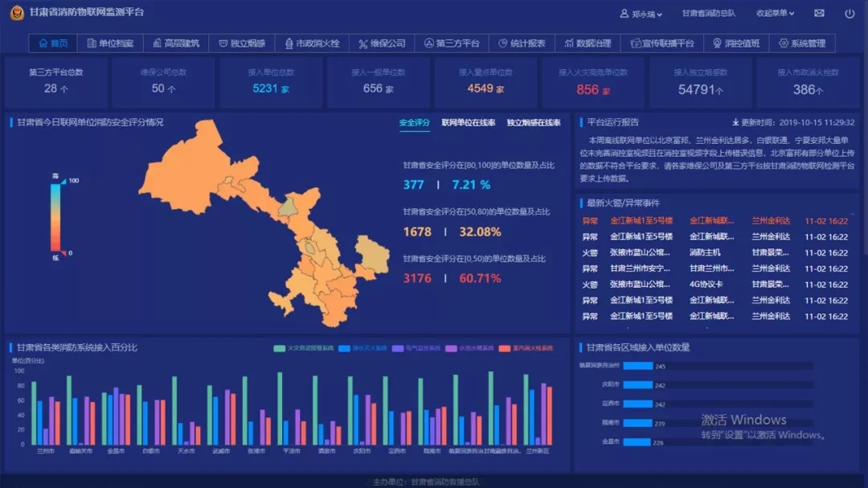
Task: Click the 接入火灾高危单位数 856 stat card
Action: pos(593,82)
